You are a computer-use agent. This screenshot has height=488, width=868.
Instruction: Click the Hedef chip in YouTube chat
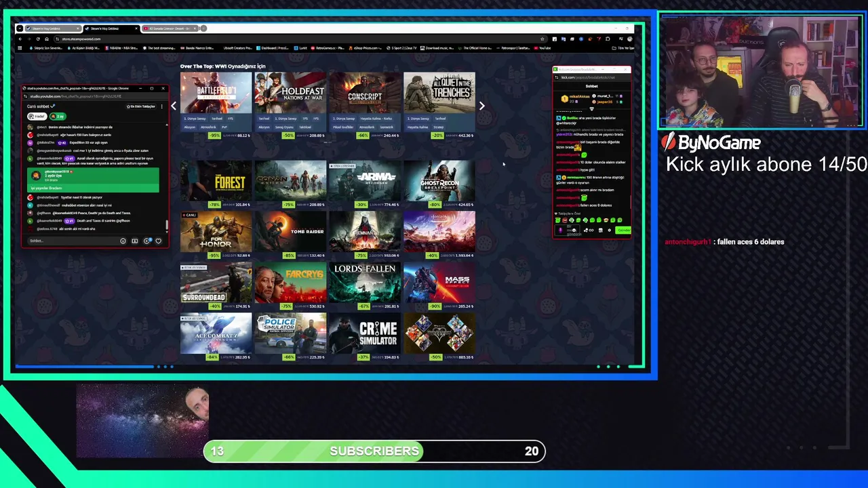(x=36, y=117)
